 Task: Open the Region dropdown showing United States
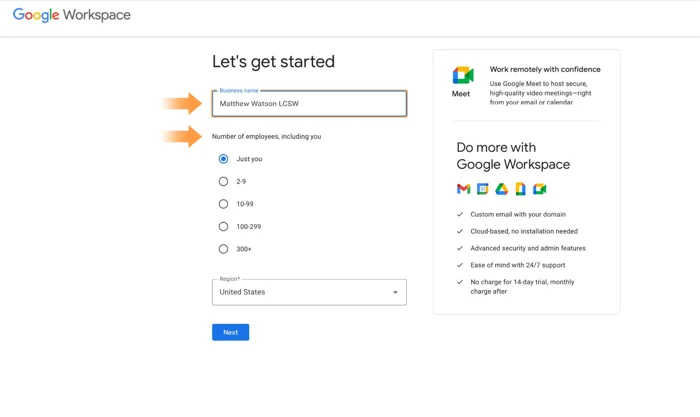309,292
